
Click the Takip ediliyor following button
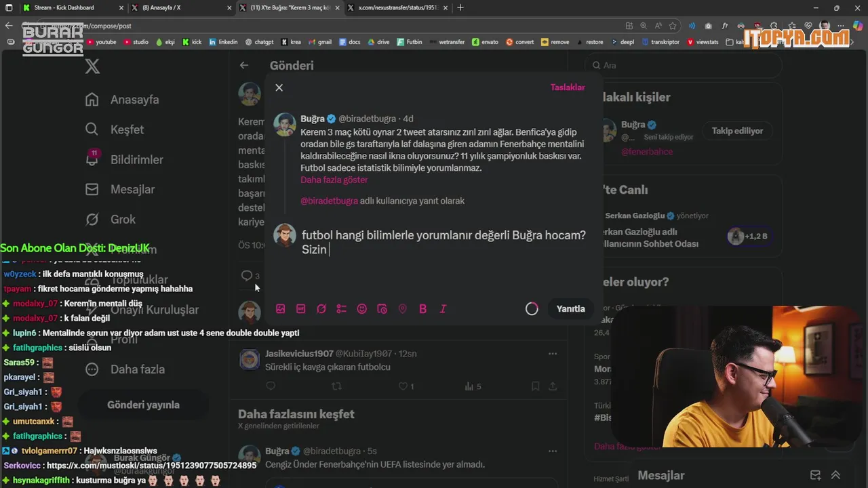pos(737,131)
